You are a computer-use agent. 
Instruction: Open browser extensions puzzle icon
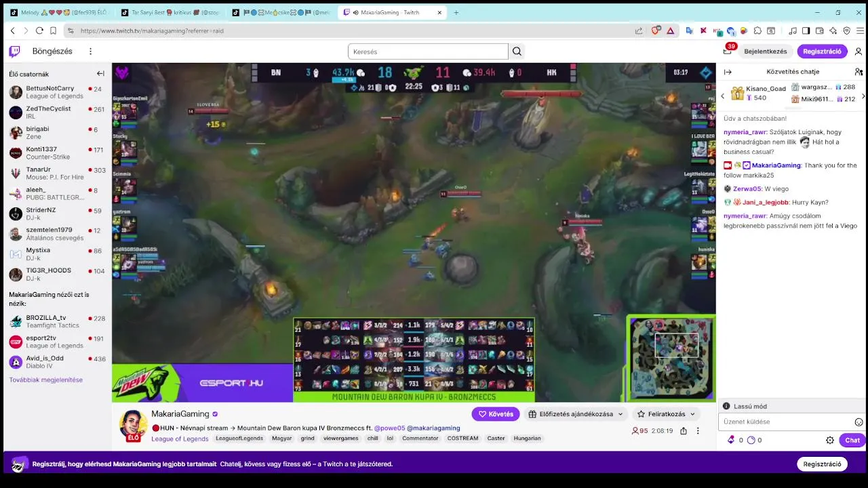(x=757, y=30)
